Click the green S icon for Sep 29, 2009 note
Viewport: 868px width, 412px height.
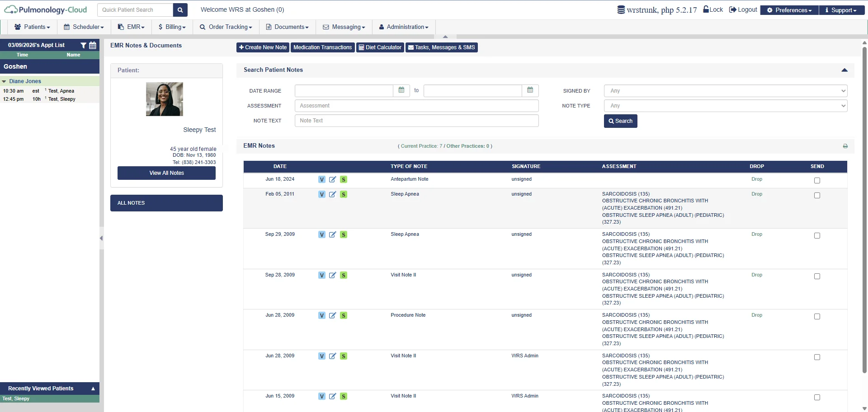tap(344, 235)
